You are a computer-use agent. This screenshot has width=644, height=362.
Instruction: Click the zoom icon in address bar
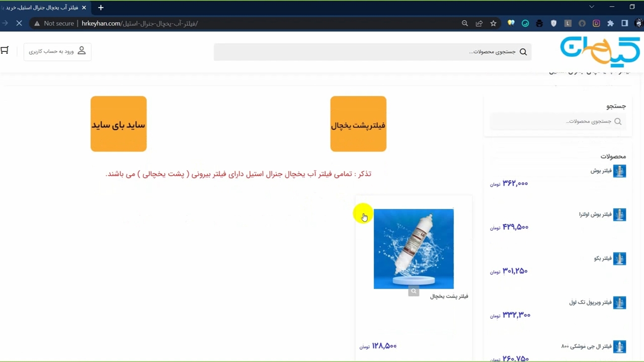[x=465, y=24]
